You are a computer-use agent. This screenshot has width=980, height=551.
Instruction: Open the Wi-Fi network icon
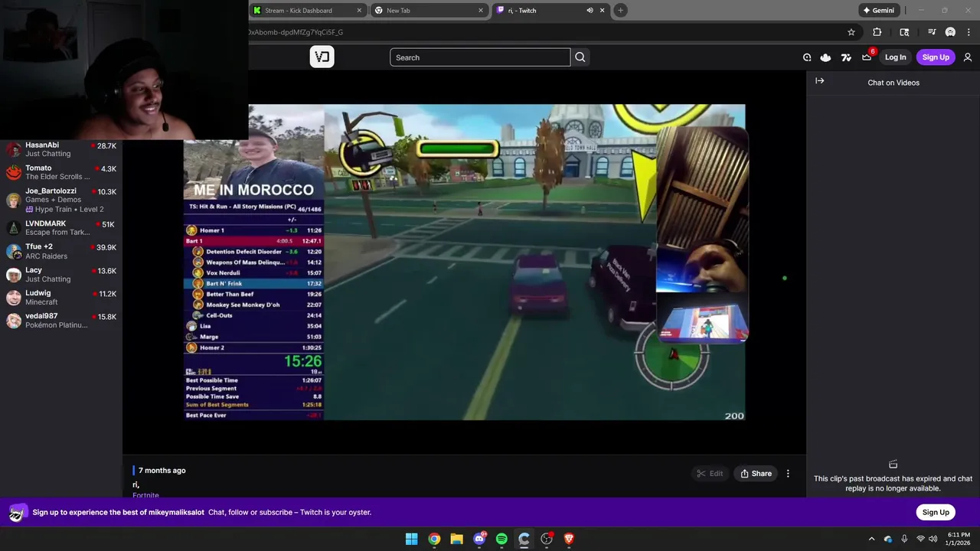point(920,539)
